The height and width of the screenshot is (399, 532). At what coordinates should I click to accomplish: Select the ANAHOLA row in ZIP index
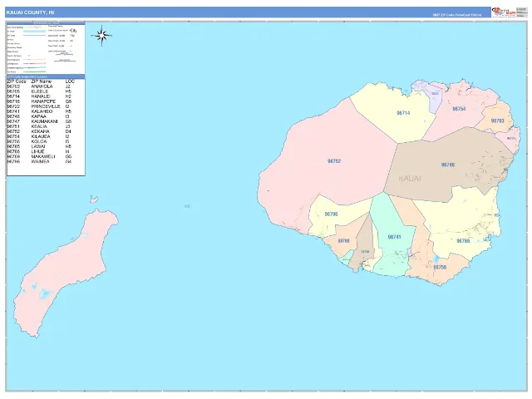[41, 86]
